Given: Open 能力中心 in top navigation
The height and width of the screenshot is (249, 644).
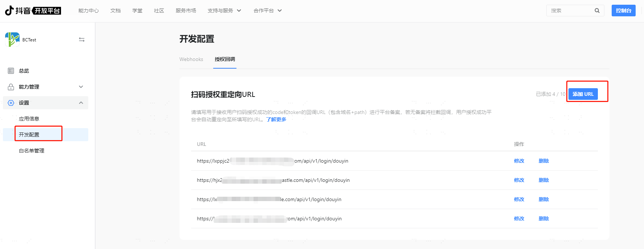Looking at the screenshot, I should click(88, 11).
